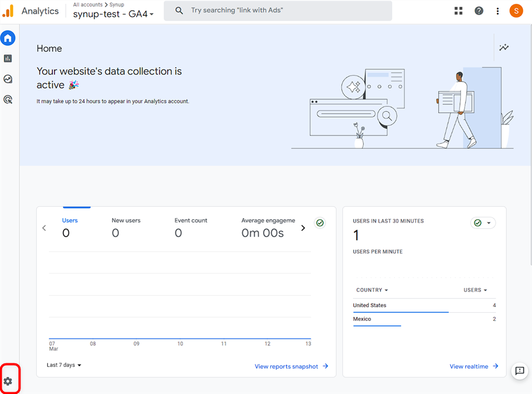
Task: Click the feedback chat bubble icon
Action: (519, 371)
